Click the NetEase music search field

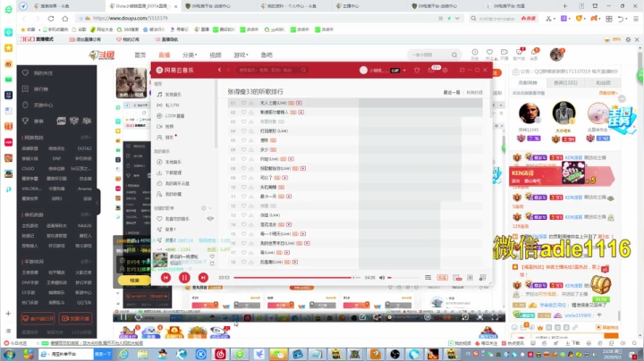point(271,71)
